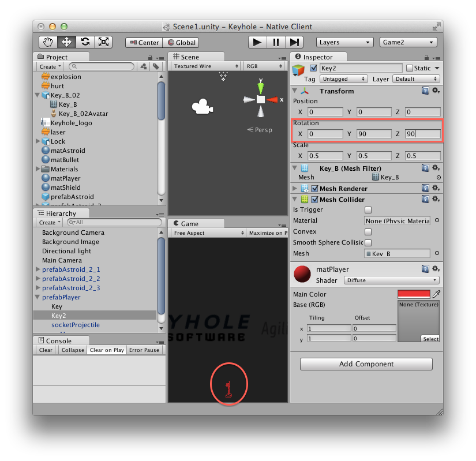
Task: Enable the Convex checkbox
Action: (368, 232)
